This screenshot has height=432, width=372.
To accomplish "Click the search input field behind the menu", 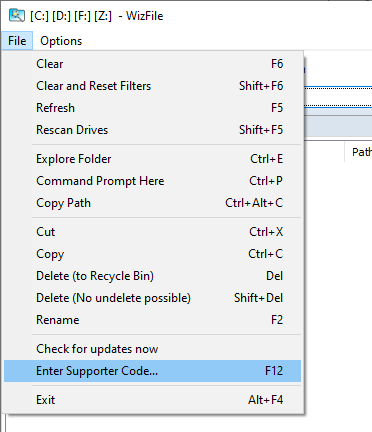I will pyautogui.click(x=338, y=97).
